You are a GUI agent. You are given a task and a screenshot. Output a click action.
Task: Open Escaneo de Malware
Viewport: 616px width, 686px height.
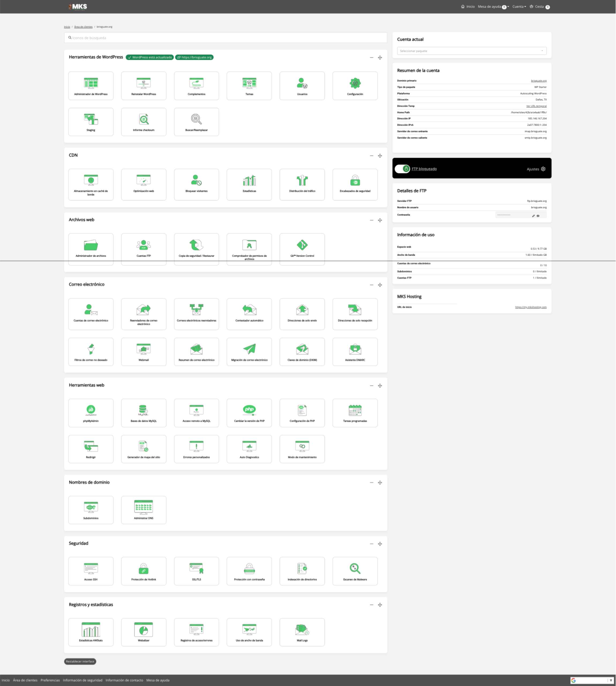pyautogui.click(x=355, y=571)
